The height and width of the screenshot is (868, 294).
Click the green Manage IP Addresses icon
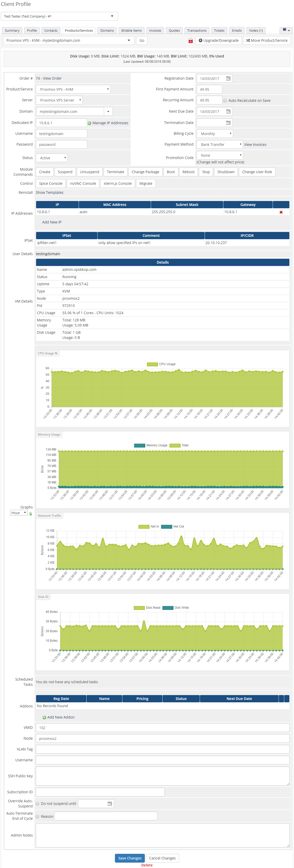tap(90, 123)
